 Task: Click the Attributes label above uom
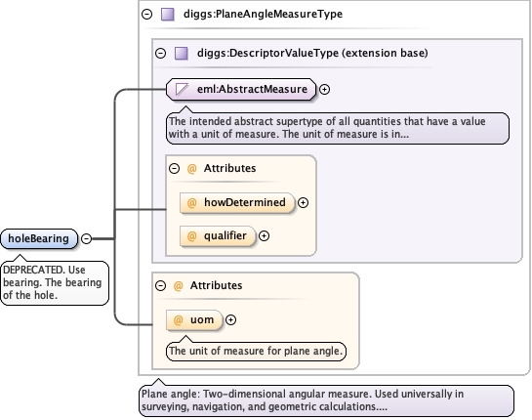click(x=216, y=285)
